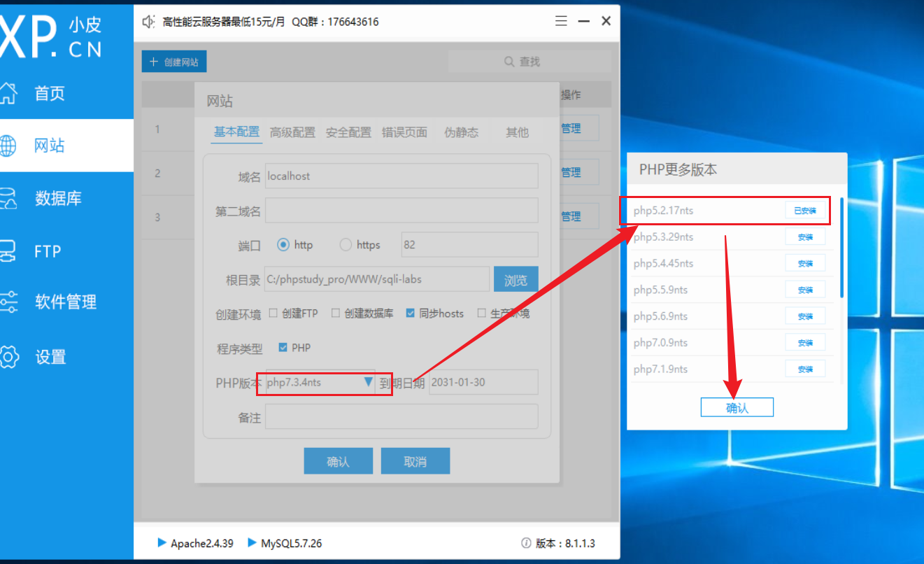Click 确认 in the PHP更多版本 panel

[737, 408]
